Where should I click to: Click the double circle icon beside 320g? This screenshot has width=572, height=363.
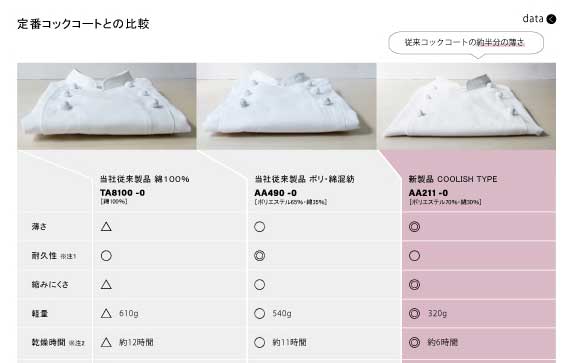(414, 313)
